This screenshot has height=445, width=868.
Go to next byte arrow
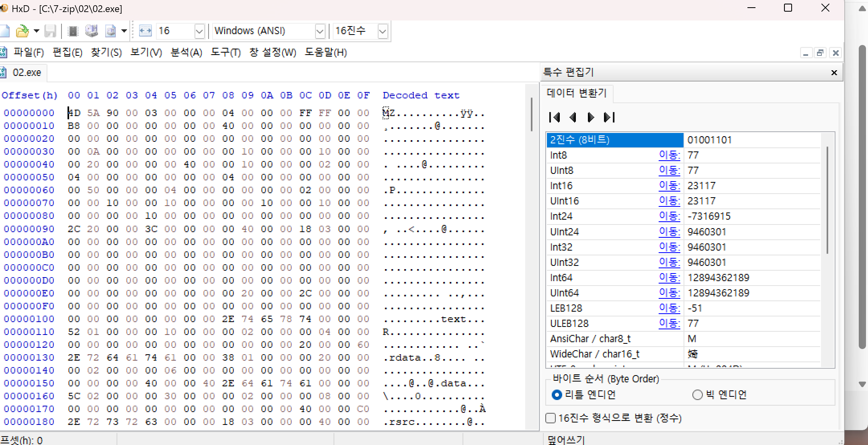(590, 117)
